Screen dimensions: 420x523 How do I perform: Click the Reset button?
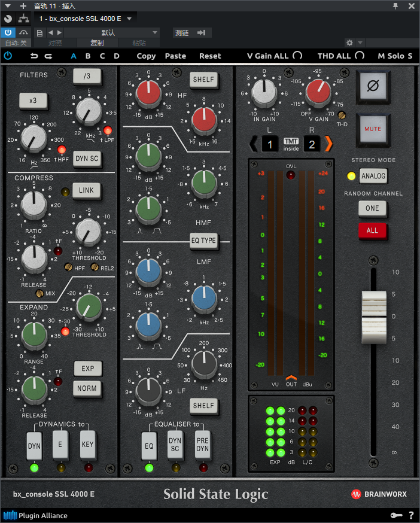click(x=210, y=56)
